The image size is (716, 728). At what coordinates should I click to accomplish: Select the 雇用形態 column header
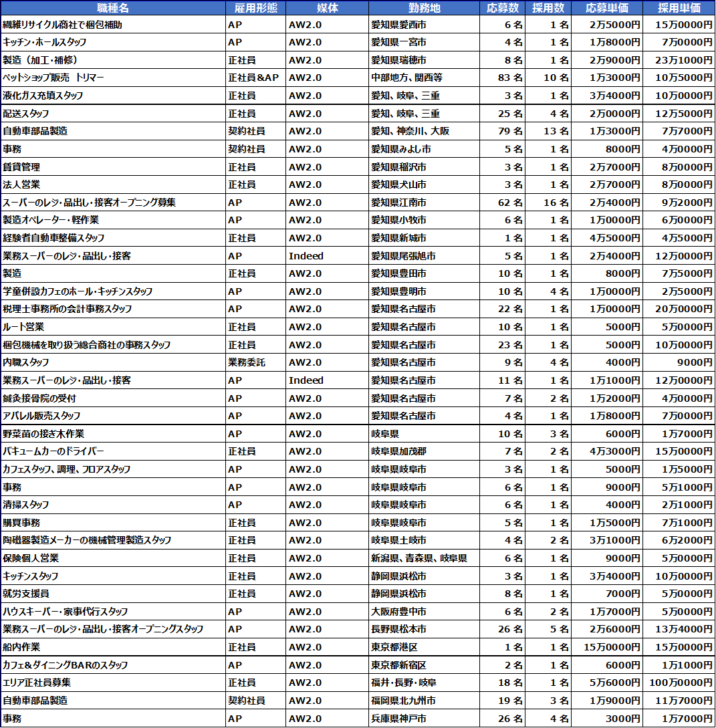(x=255, y=8)
